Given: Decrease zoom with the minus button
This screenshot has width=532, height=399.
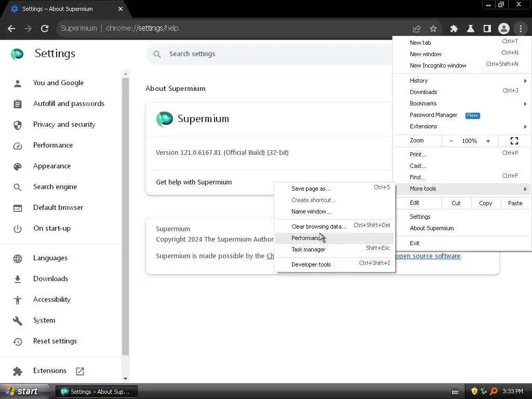Looking at the screenshot, I should 451,141.
